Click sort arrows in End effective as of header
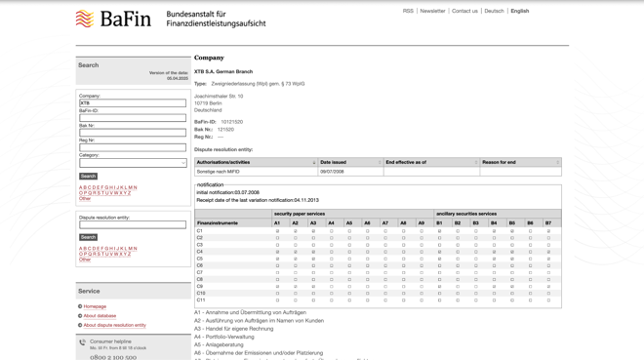 pyautogui.click(x=476, y=163)
